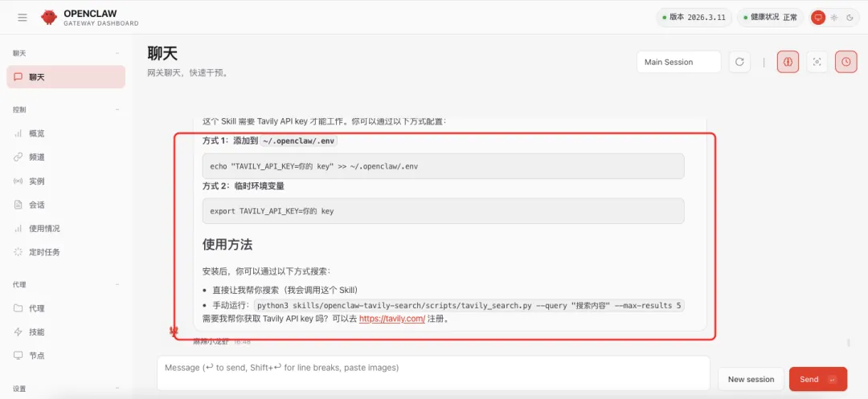Click the 直接让我帮你搜索 bullet
The height and width of the screenshot is (399, 868).
click(x=285, y=290)
